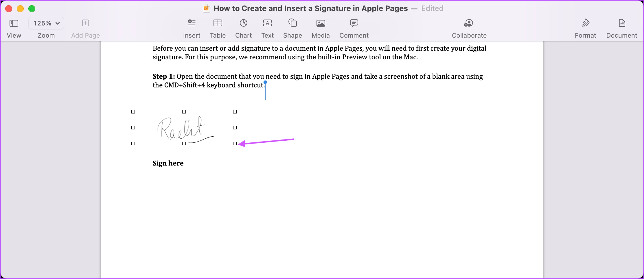Click the View label under sidebar icon
Image resolution: width=644 pixels, height=279 pixels.
coord(14,35)
